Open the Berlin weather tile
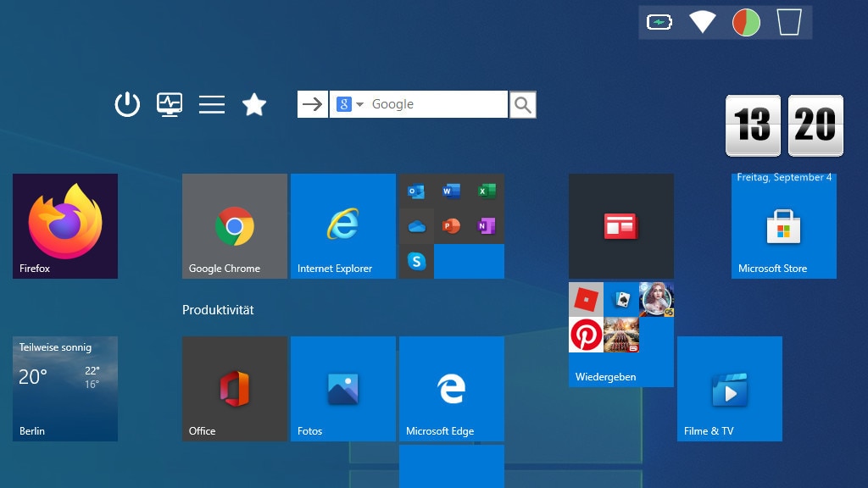Viewport: 868px width, 488px height. (x=65, y=388)
